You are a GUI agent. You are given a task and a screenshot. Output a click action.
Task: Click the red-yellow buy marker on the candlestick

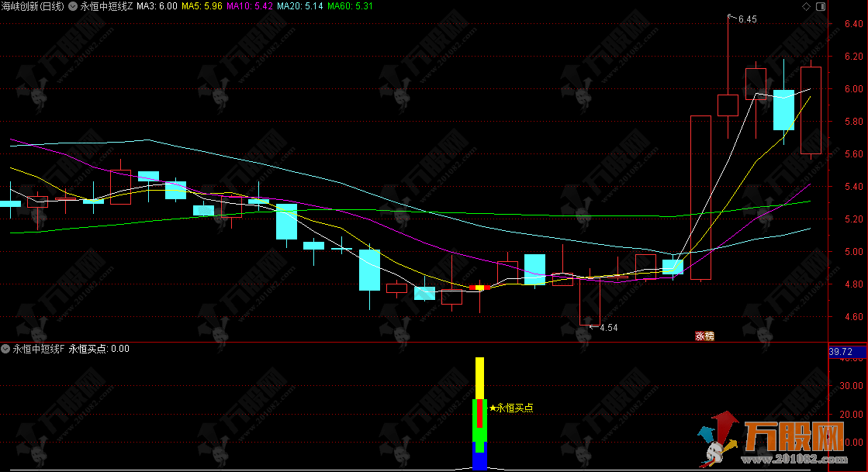[x=480, y=288]
